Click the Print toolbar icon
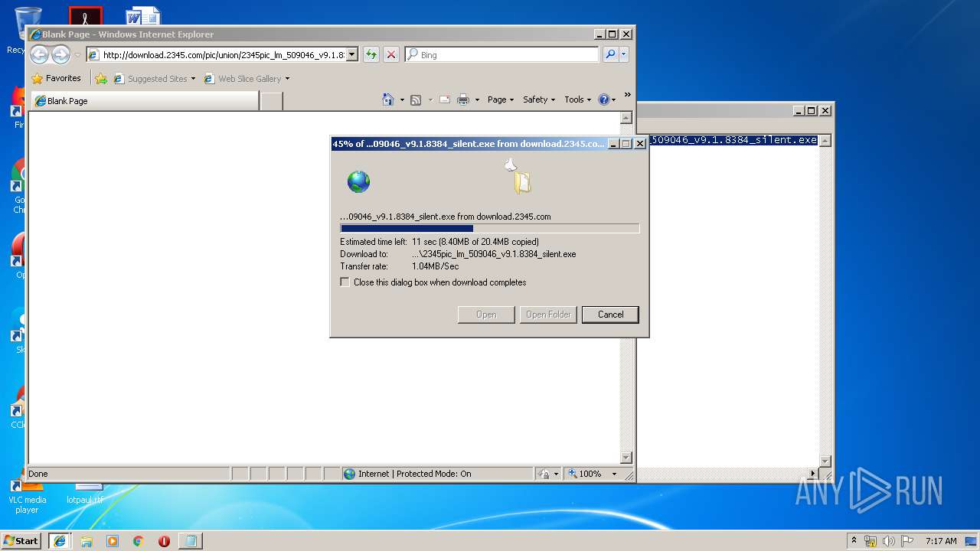This screenshot has height=551, width=980. (463, 99)
